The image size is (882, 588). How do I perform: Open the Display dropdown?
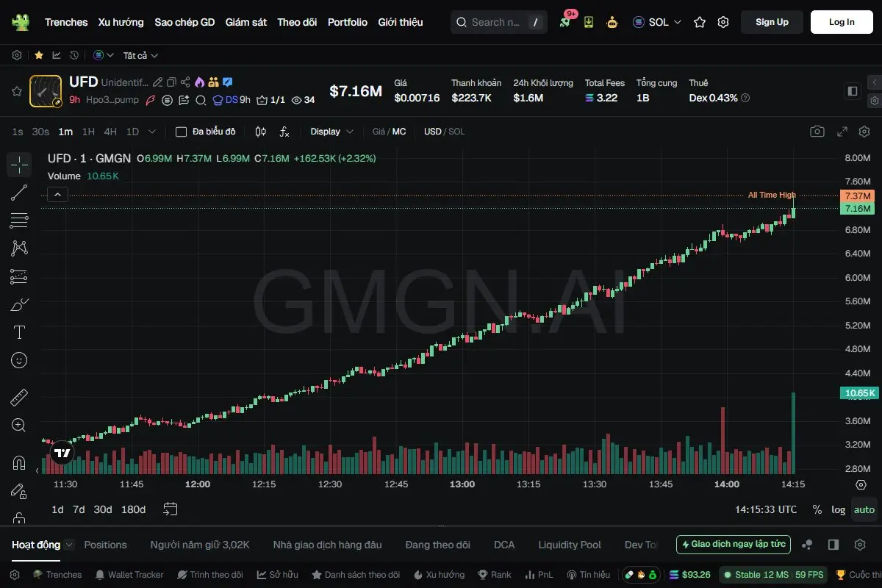[331, 132]
